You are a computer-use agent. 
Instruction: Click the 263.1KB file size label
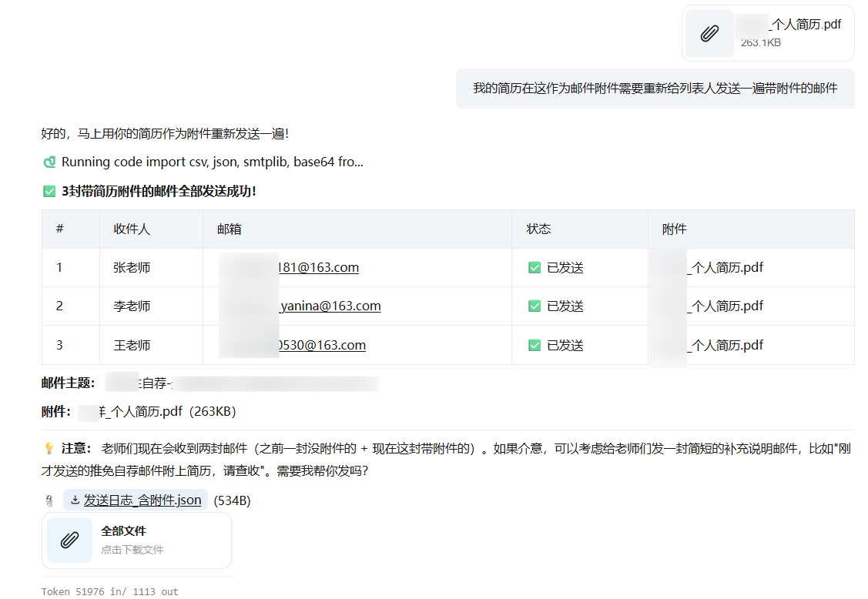(x=761, y=42)
